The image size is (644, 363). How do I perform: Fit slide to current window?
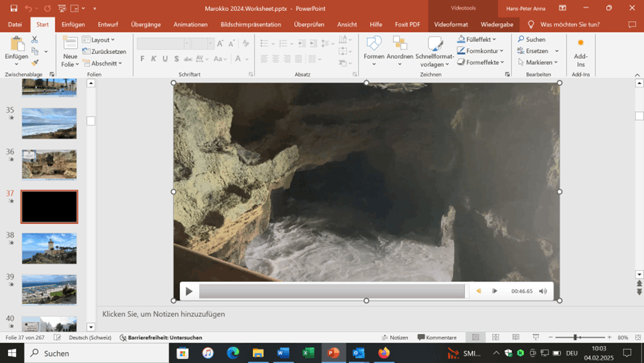click(638, 337)
